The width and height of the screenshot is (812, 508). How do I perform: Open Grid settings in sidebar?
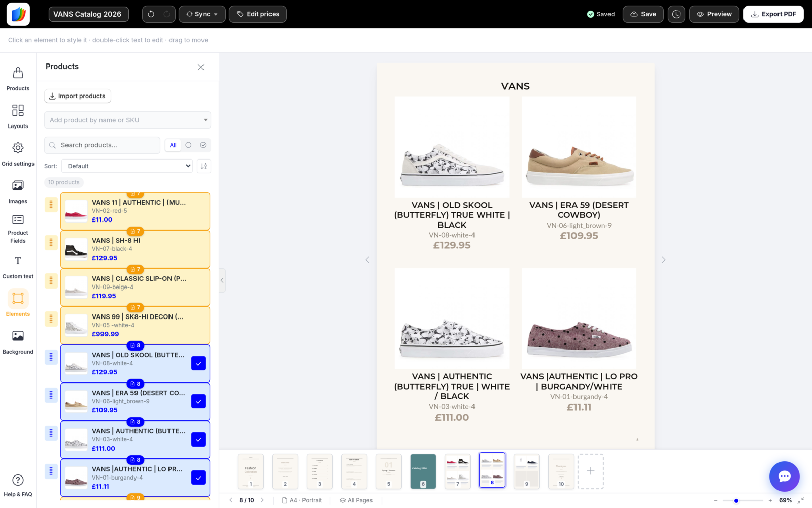(x=18, y=154)
